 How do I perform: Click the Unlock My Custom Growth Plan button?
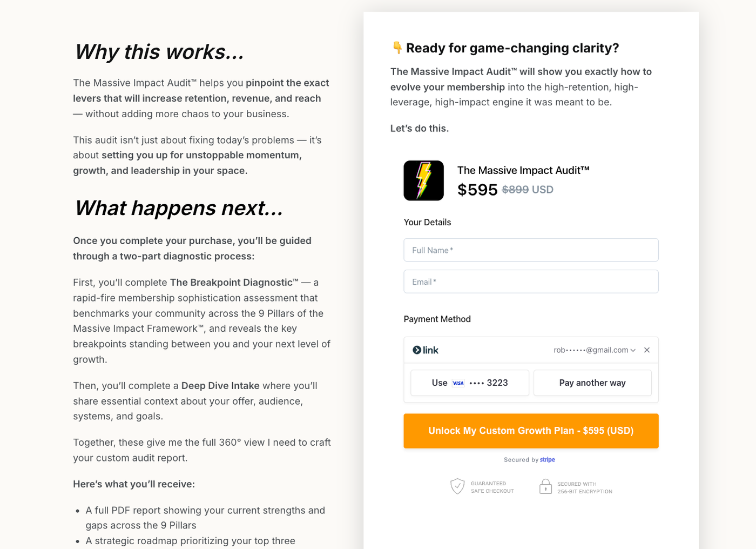pyautogui.click(x=531, y=431)
